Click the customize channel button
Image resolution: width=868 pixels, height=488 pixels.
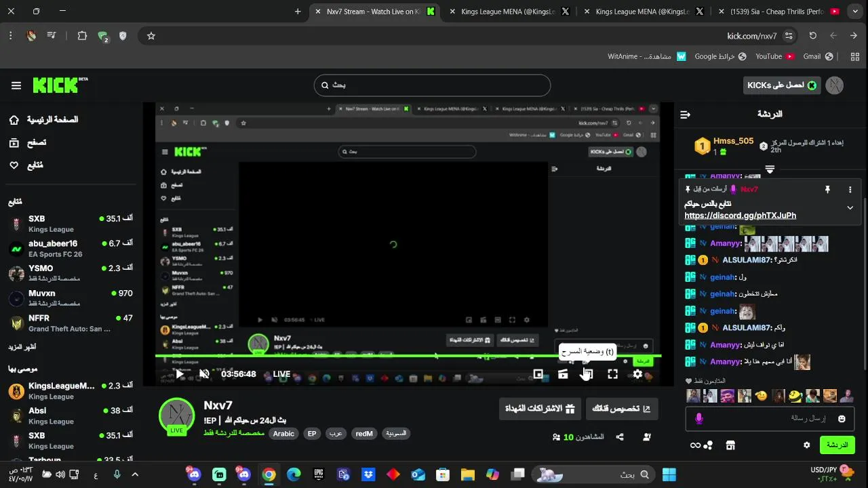point(622,409)
